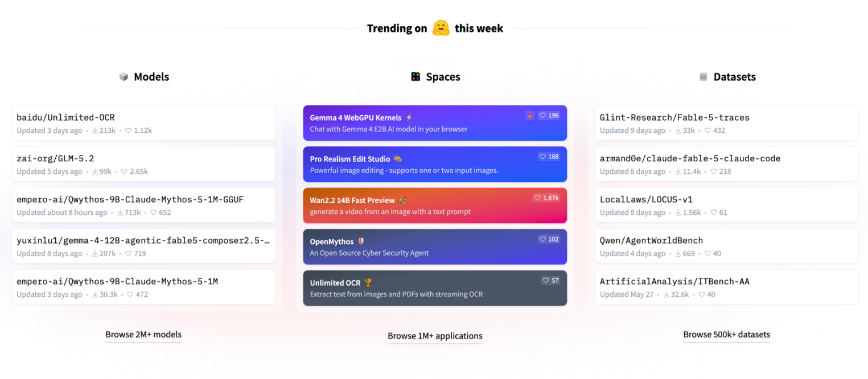Click the Models cube icon

pos(124,77)
